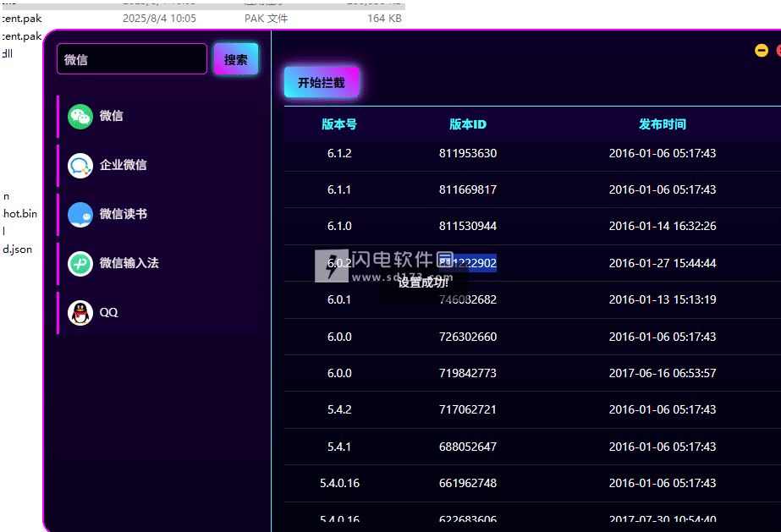Screen dimensions: 781x532
Task: Choose the 企业微信 icon in the sidebar
Action: (x=80, y=166)
